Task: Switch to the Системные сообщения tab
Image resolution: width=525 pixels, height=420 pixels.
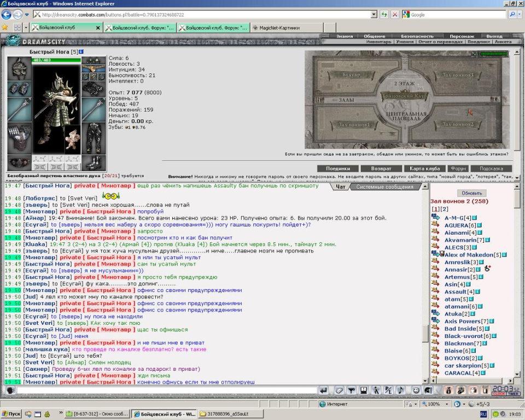Action: [x=384, y=187]
